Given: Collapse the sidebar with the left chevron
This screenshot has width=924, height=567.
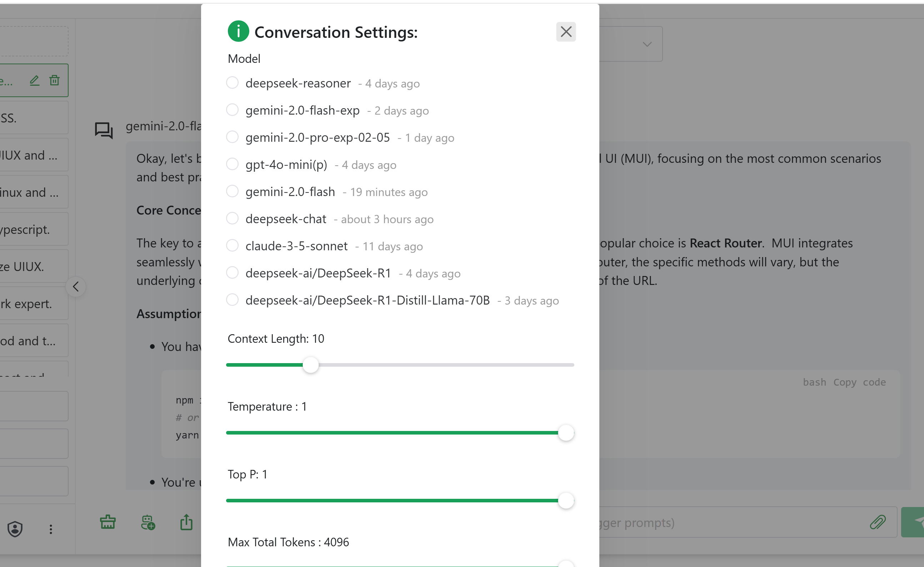Looking at the screenshot, I should pos(76,287).
